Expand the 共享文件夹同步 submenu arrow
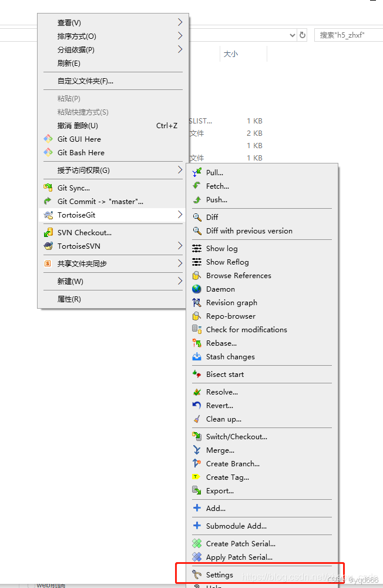Image resolution: width=383 pixels, height=588 pixels. click(x=180, y=263)
